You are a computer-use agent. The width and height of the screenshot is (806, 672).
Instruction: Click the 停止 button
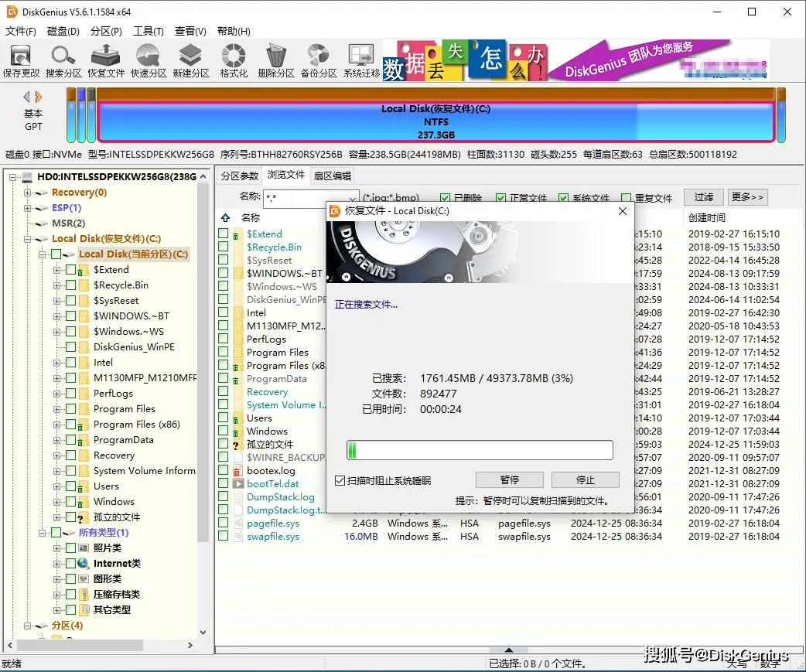585,480
